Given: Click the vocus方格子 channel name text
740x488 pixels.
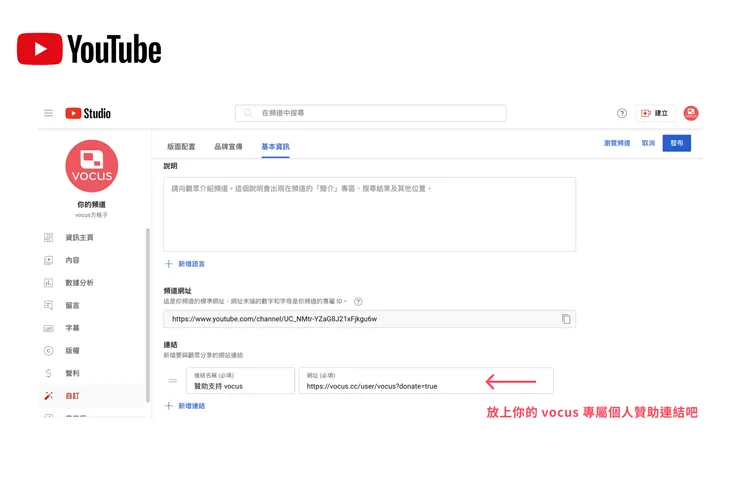Looking at the screenshot, I should (x=92, y=215).
